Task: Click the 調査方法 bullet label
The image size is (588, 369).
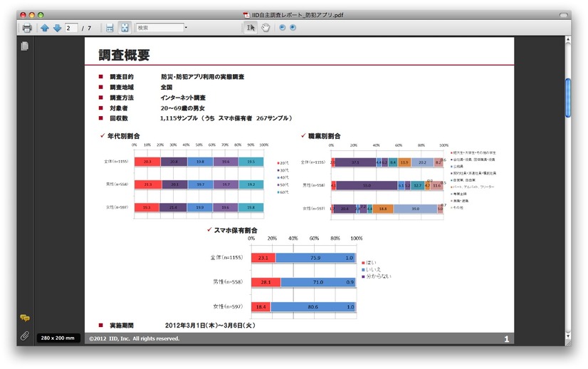Action: [x=122, y=98]
